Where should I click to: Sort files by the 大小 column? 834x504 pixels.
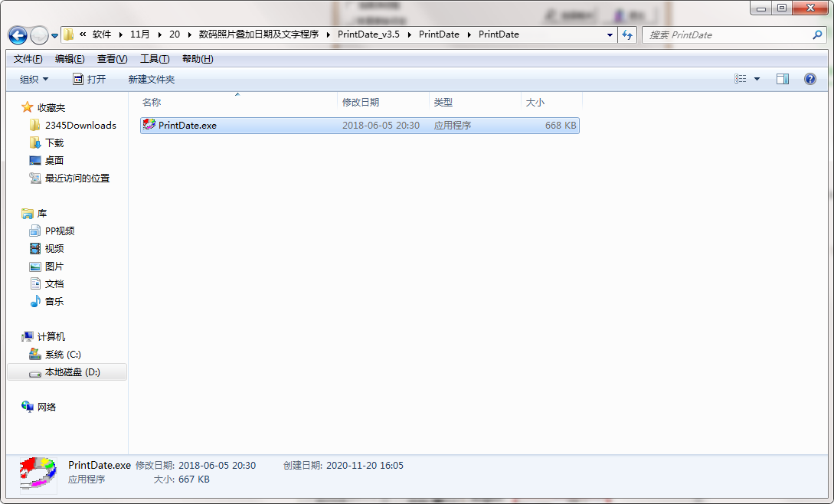coord(551,102)
